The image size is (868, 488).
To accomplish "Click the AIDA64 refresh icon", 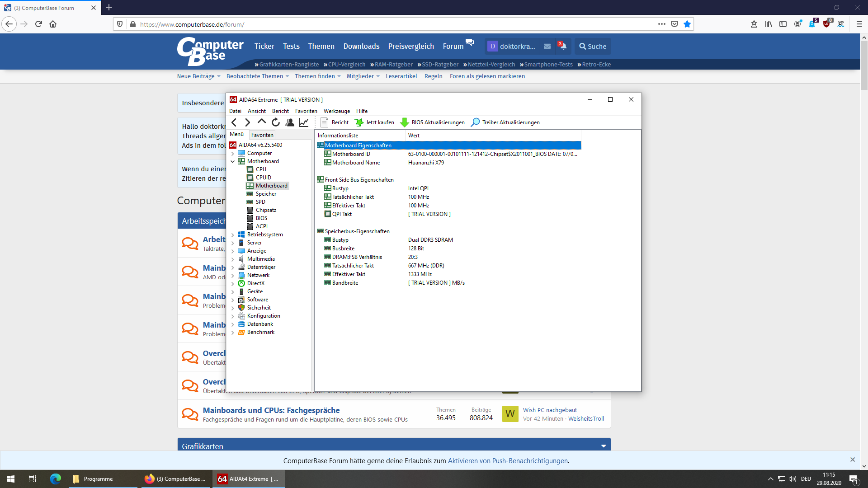I will tap(275, 122).
